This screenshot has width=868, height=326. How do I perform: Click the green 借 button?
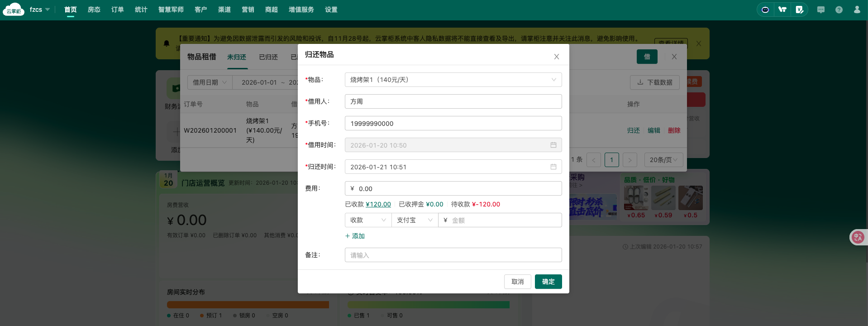647,57
